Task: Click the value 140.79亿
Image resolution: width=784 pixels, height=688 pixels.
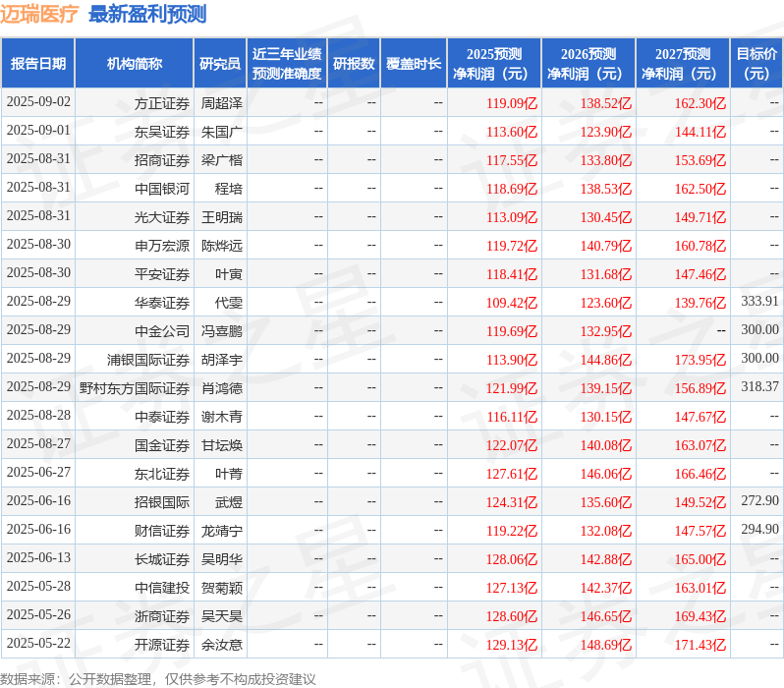Action: (x=606, y=246)
